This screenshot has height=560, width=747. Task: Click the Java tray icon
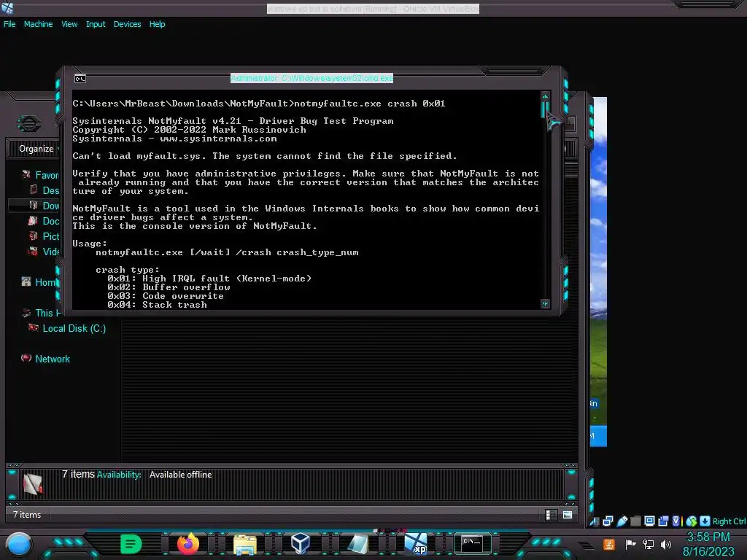(x=609, y=544)
